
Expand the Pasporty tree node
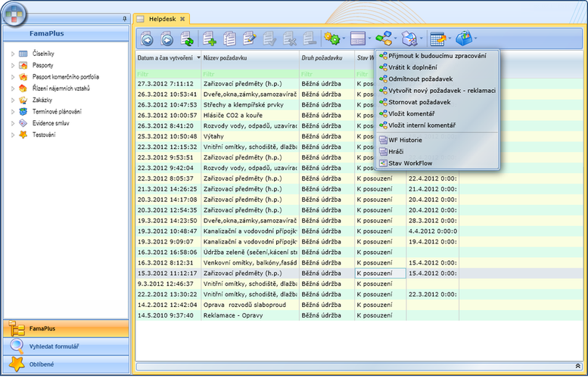(x=13, y=66)
